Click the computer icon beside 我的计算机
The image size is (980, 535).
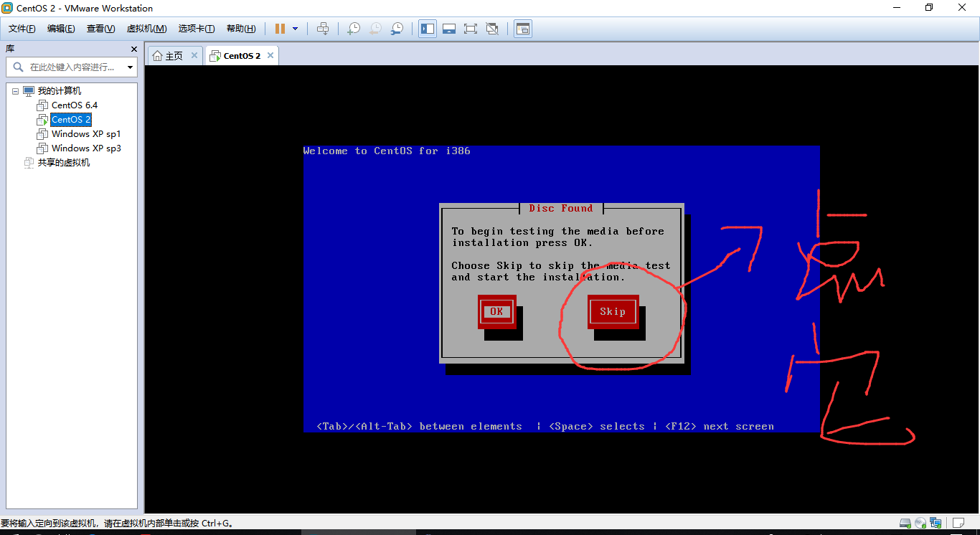(29, 91)
